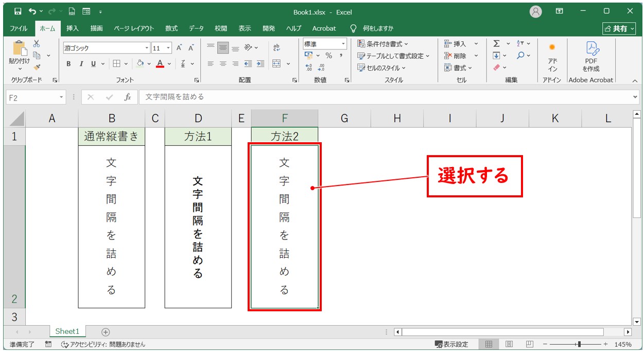Align cell content to bottom
This screenshot has height=352, width=644.
[x=235, y=48]
